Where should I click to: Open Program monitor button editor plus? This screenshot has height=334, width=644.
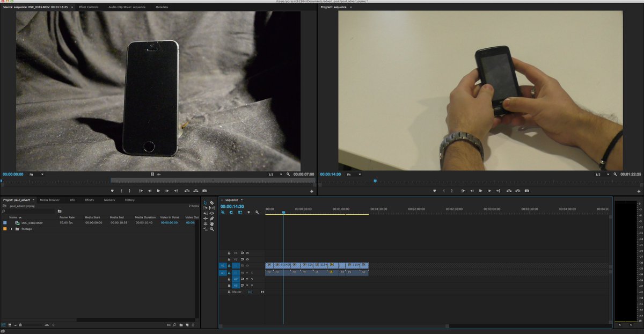pyautogui.click(x=639, y=191)
